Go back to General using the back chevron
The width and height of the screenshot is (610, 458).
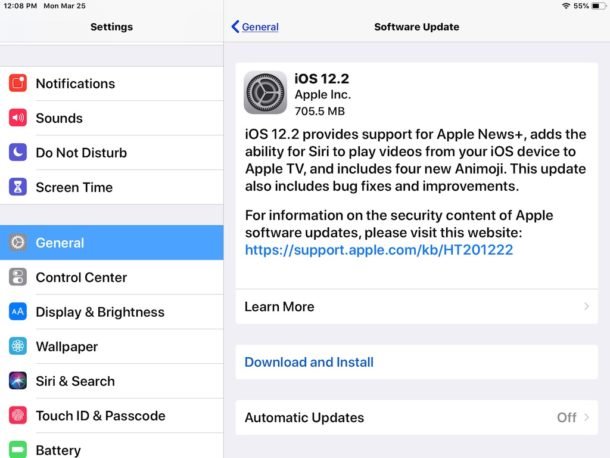[x=236, y=27]
